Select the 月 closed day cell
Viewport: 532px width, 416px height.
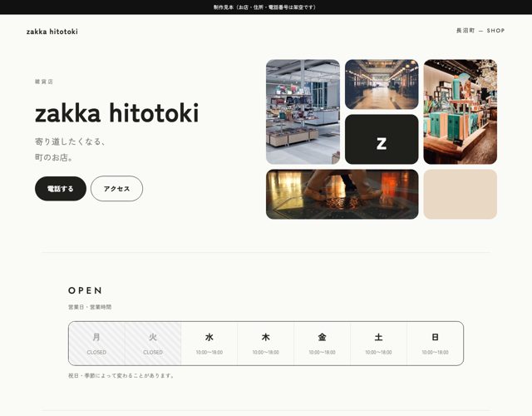coord(96,344)
